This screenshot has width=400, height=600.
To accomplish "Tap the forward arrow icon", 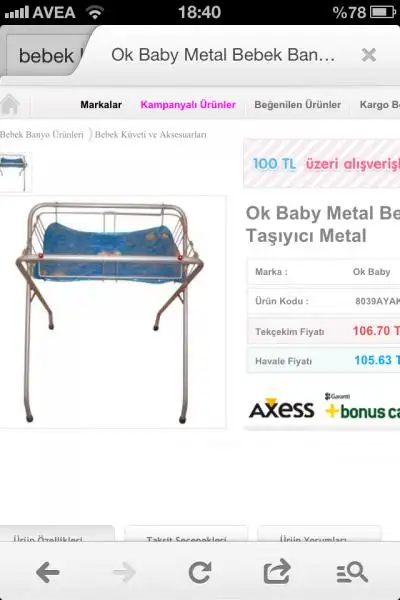I will [x=124, y=572].
